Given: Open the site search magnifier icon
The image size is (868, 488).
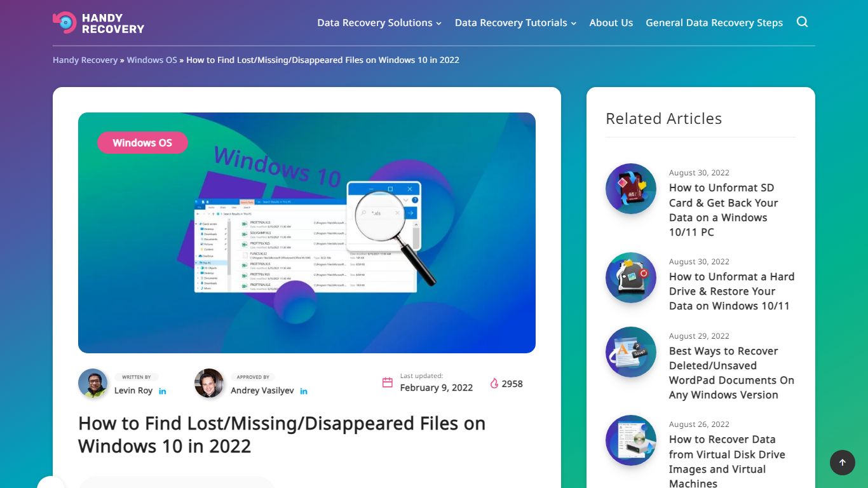Looking at the screenshot, I should click(802, 22).
